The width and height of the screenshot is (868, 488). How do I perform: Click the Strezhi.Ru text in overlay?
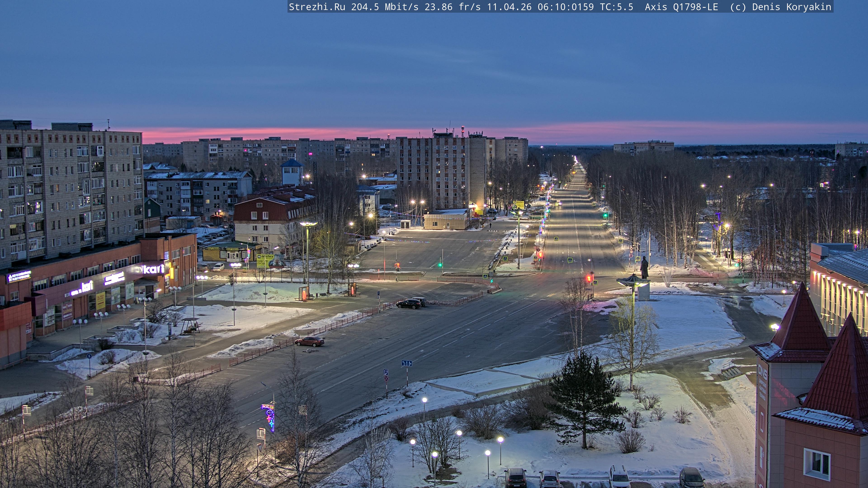tap(317, 7)
